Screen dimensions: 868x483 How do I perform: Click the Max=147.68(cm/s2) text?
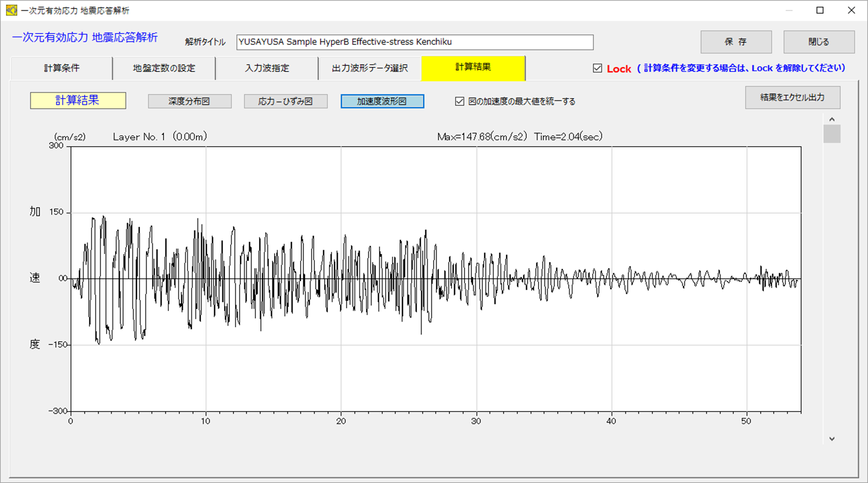point(482,137)
